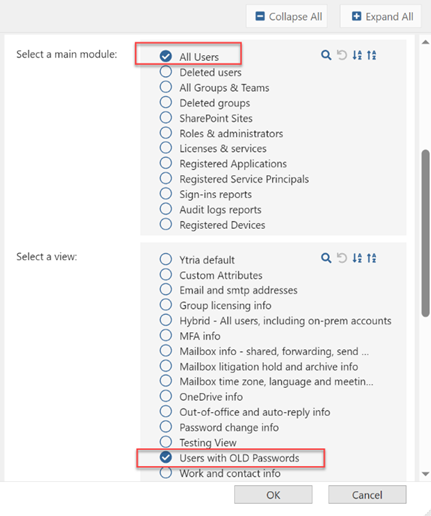Viewport: 431px width, 516px height.
Task: Click reset icon in view list
Action: tap(342, 258)
